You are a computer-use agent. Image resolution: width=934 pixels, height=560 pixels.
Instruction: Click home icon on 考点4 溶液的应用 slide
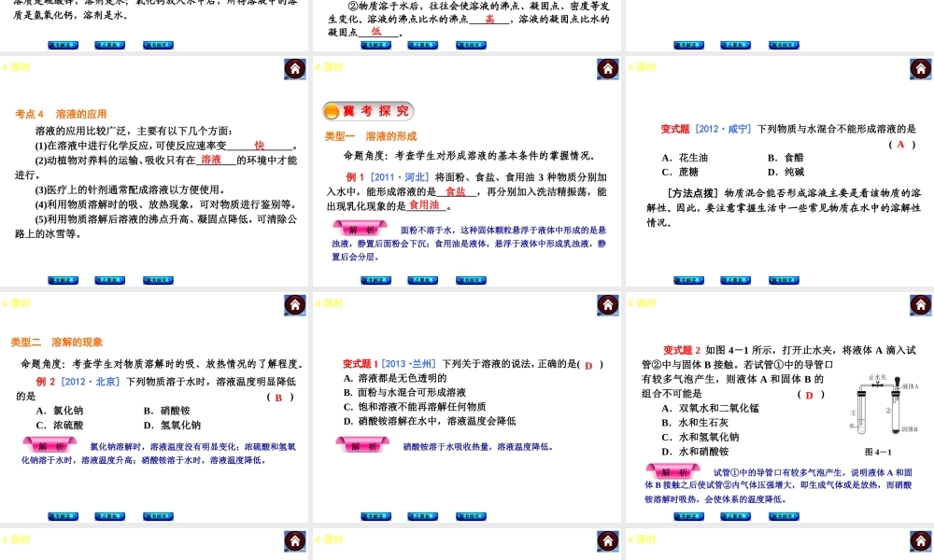coord(295,69)
